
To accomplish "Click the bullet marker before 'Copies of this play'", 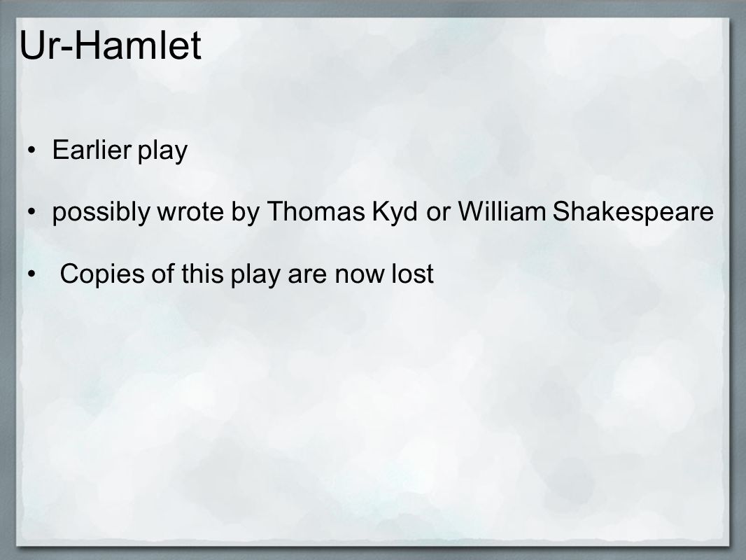I will [31, 274].
